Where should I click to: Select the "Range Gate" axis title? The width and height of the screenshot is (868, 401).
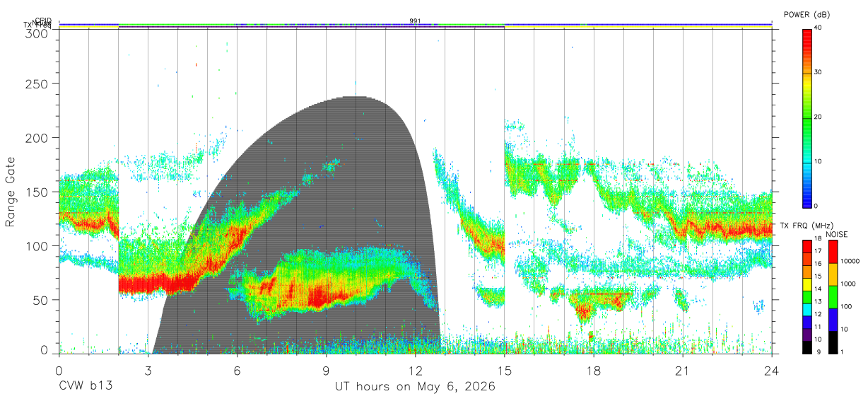(11, 192)
